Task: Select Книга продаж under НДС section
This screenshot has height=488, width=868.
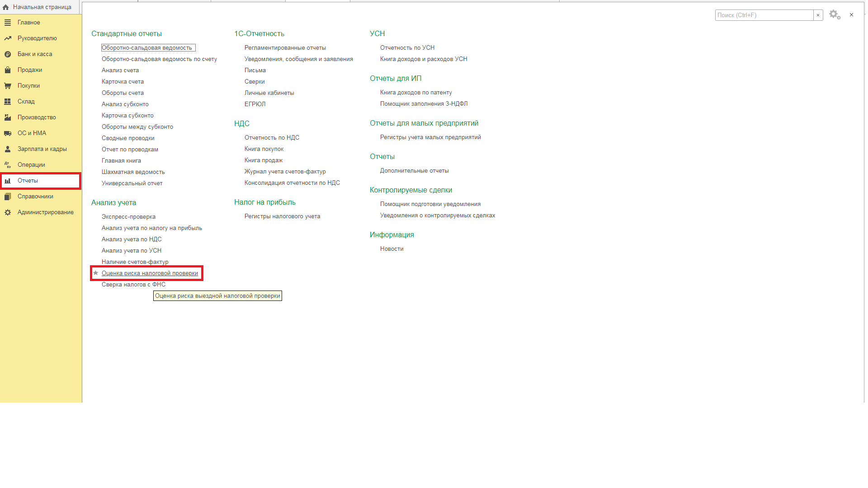Action: point(263,160)
